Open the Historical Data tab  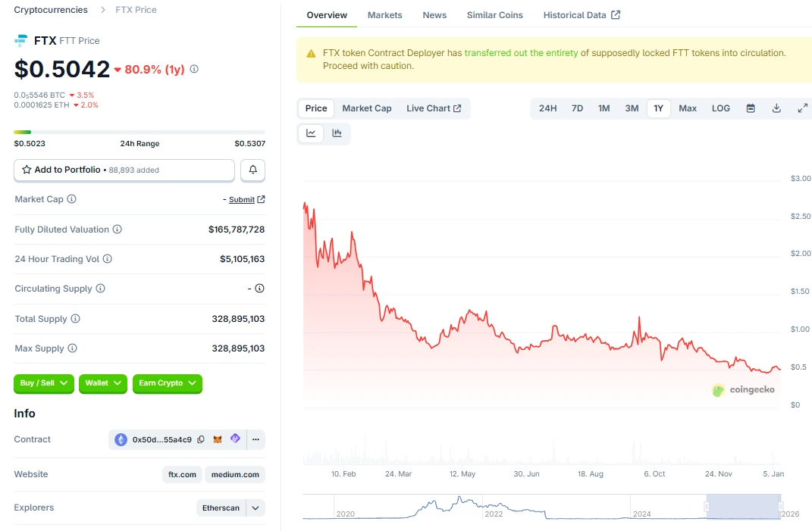click(x=575, y=14)
